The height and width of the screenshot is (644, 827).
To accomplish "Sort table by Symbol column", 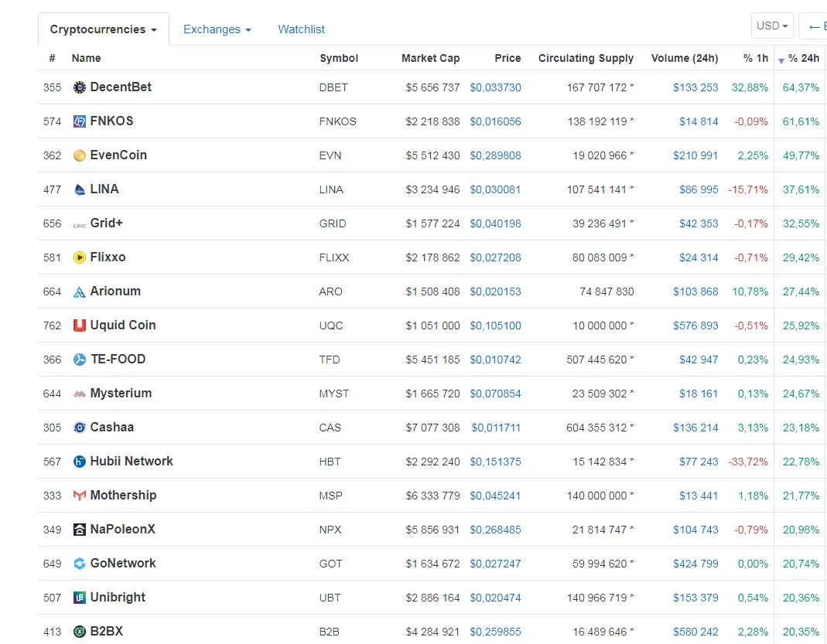I will (339, 58).
